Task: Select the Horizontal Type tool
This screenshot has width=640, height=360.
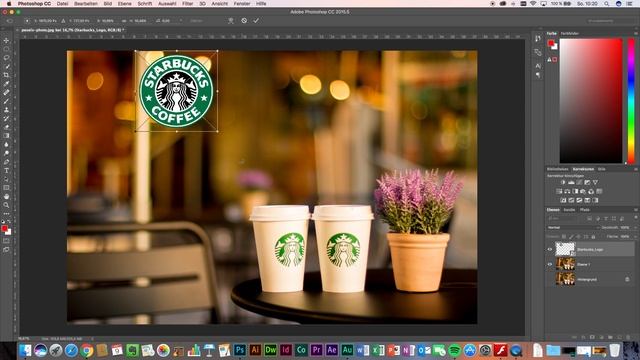Action: (x=6, y=171)
